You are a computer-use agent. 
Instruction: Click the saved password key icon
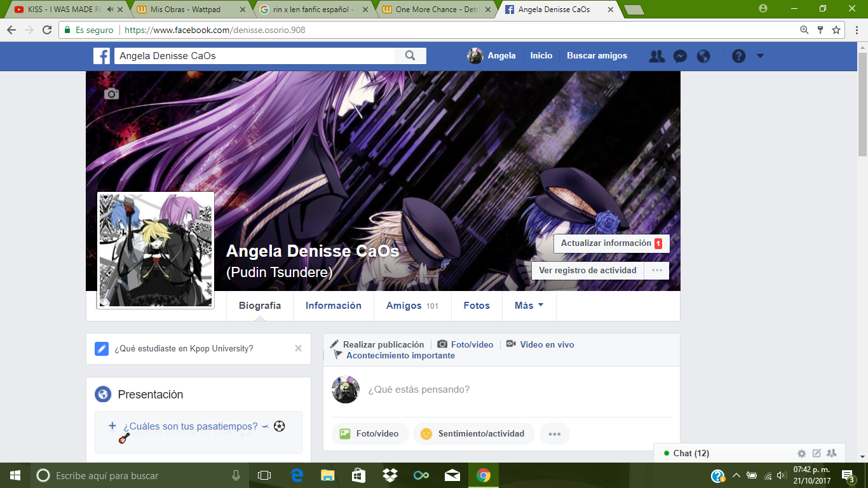click(820, 30)
